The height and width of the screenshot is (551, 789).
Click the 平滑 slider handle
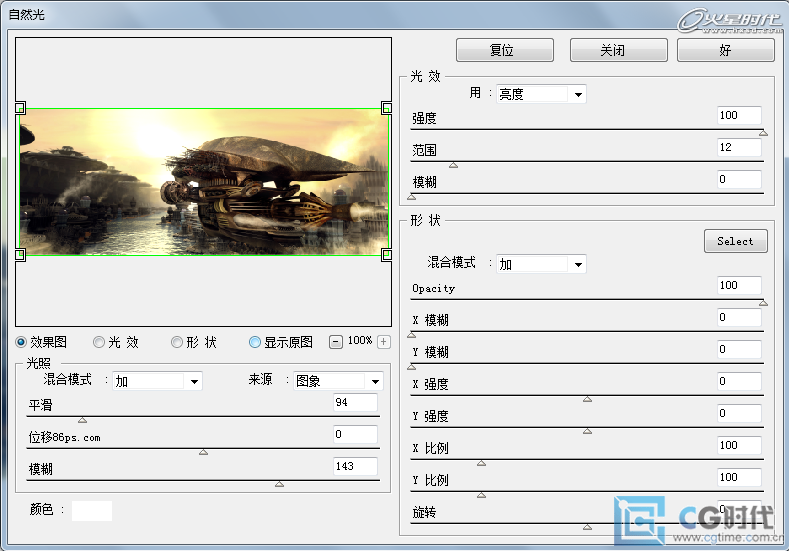click(83, 420)
